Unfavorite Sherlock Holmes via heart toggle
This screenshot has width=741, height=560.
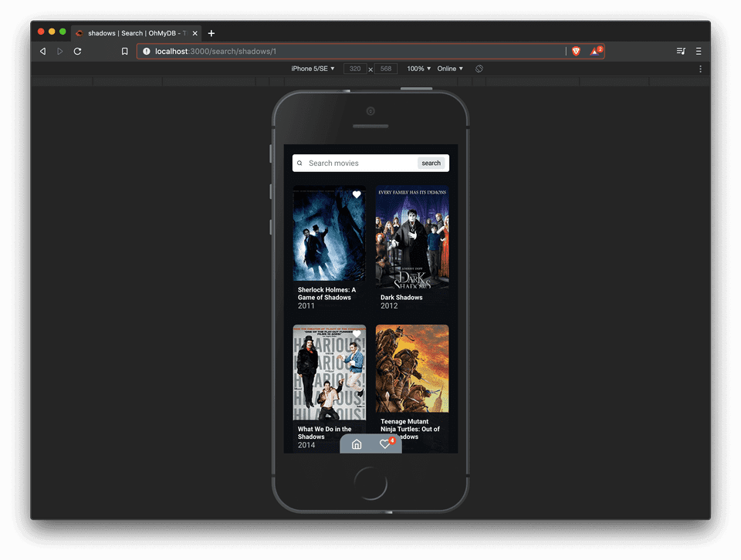click(x=357, y=195)
